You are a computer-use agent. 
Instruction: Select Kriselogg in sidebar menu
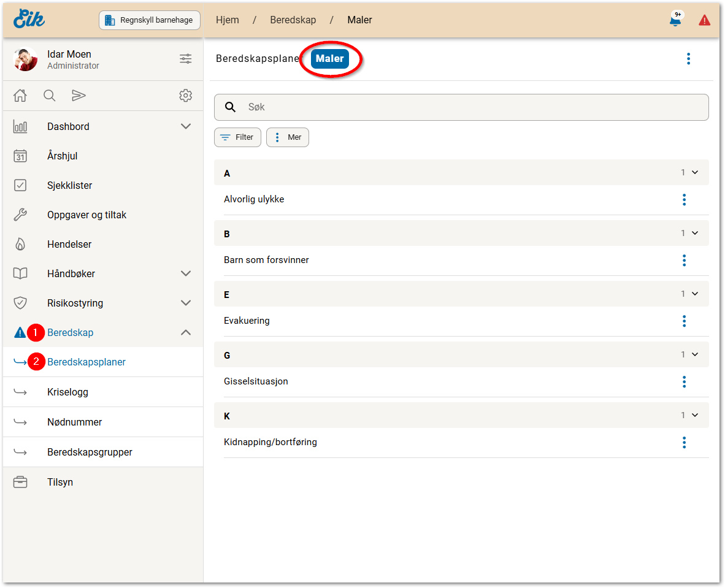(x=67, y=392)
